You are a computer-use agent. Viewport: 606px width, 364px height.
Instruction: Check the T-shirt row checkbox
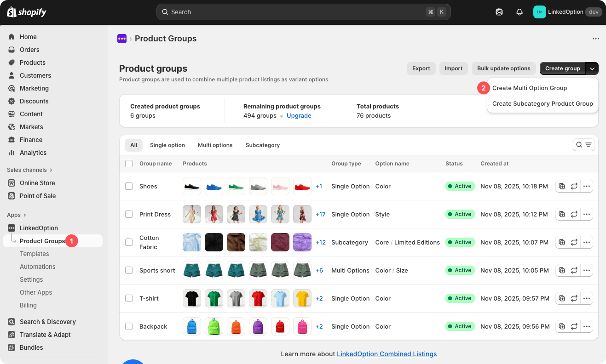pyautogui.click(x=129, y=298)
